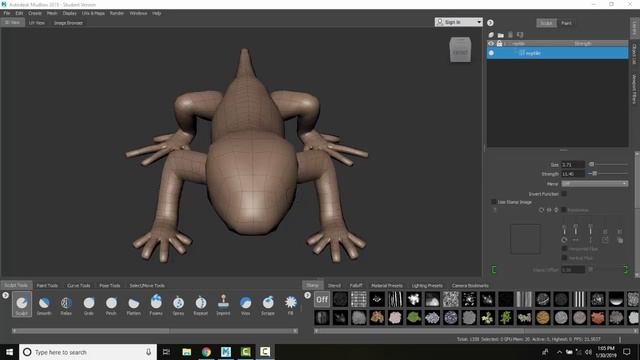640x360 pixels.
Task: Toggle the Horizontal Flip checkbox
Action: [564, 249]
